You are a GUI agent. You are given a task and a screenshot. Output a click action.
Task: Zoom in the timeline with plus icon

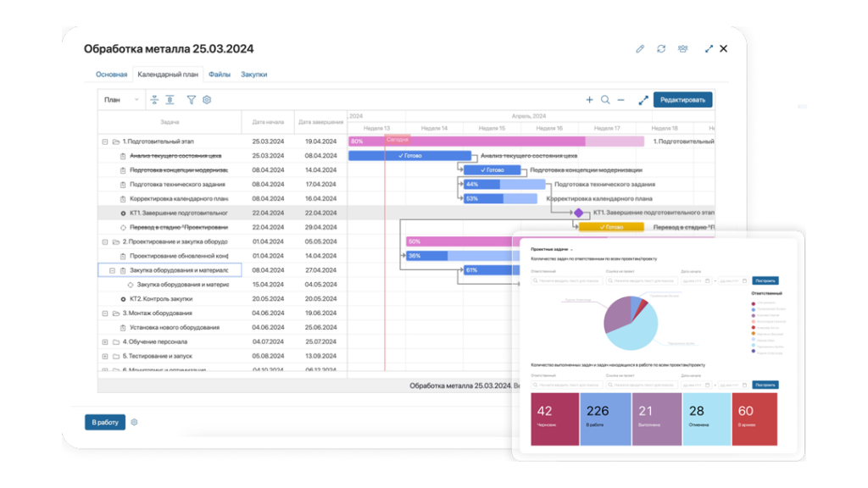coord(590,100)
